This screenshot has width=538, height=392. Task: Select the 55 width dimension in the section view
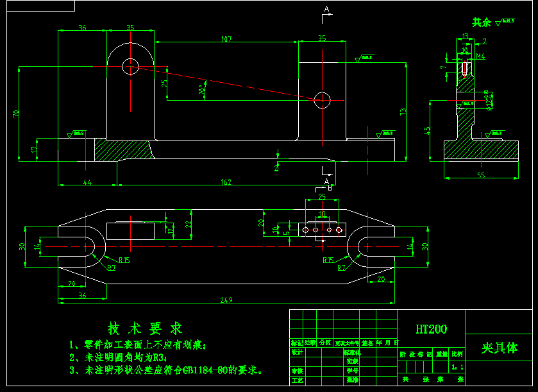(481, 175)
